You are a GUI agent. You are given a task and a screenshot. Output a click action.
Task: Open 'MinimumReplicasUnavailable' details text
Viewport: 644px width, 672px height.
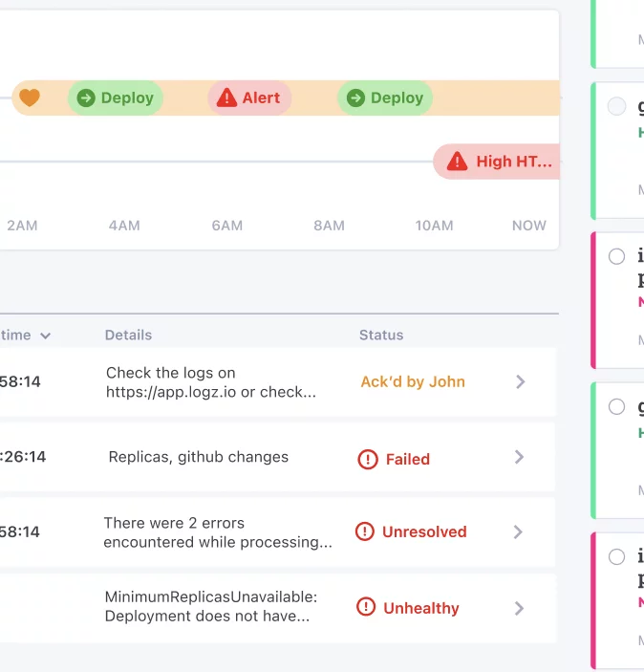(x=211, y=606)
